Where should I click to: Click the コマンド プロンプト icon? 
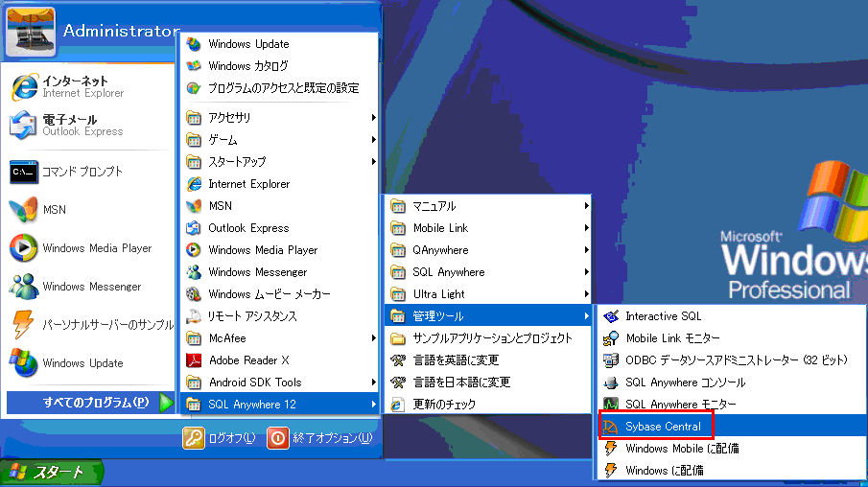23,172
